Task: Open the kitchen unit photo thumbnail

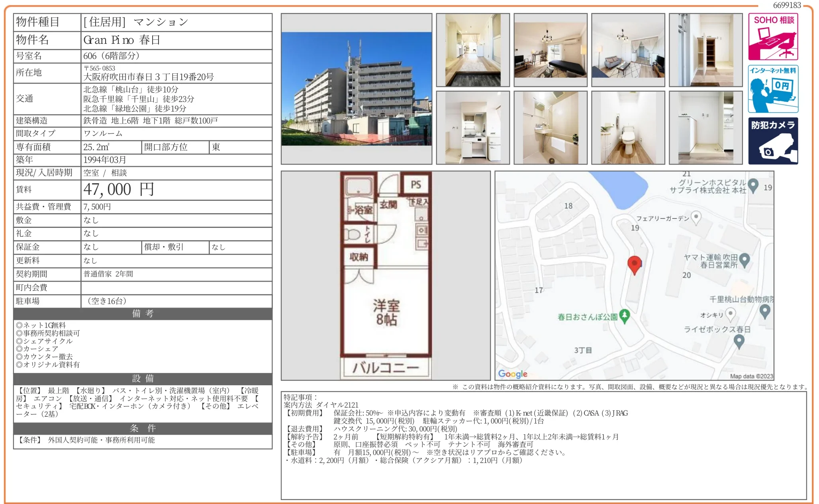Action: [x=472, y=127]
